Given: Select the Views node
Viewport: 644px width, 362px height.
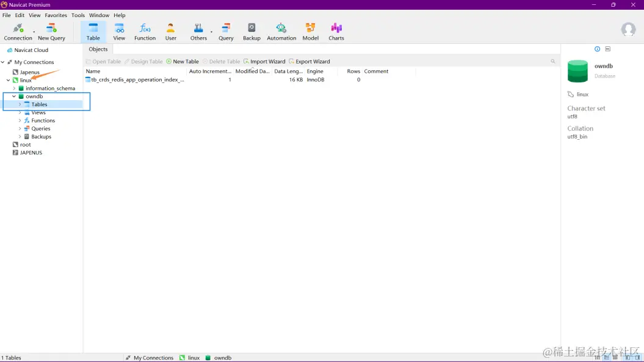Looking at the screenshot, I should click(38, 112).
